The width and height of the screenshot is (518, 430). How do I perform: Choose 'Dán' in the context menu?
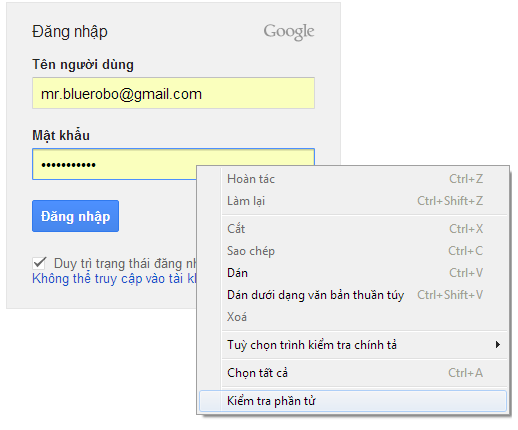pos(353,273)
